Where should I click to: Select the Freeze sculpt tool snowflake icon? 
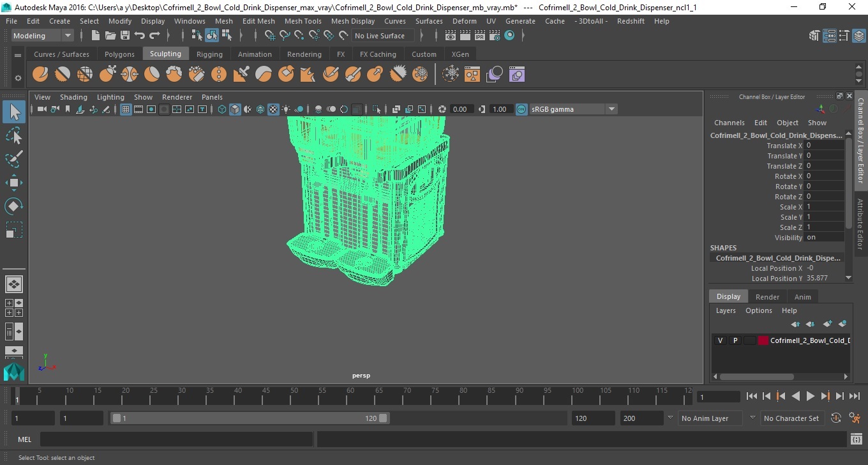420,75
